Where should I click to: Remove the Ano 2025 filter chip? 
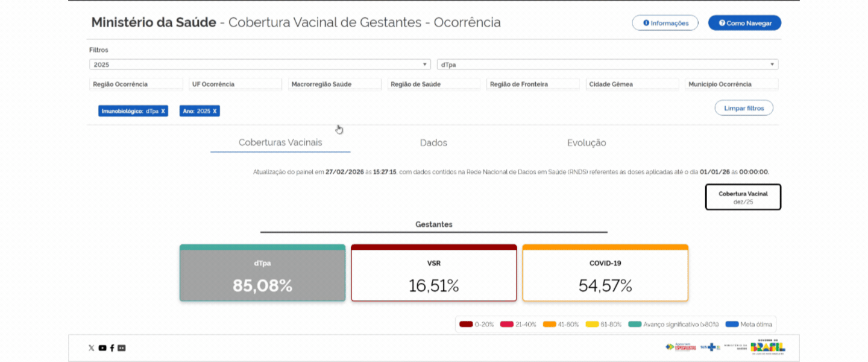pyautogui.click(x=215, y=111)
